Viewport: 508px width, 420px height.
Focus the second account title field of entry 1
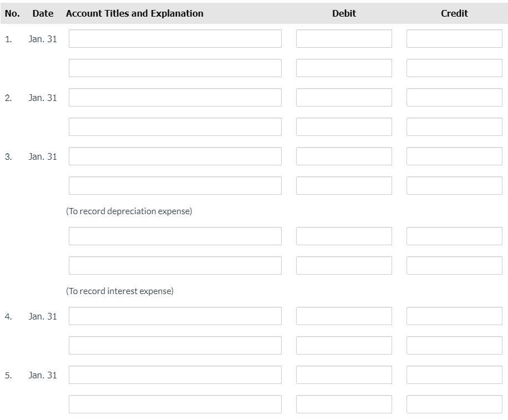coord(175,68)
